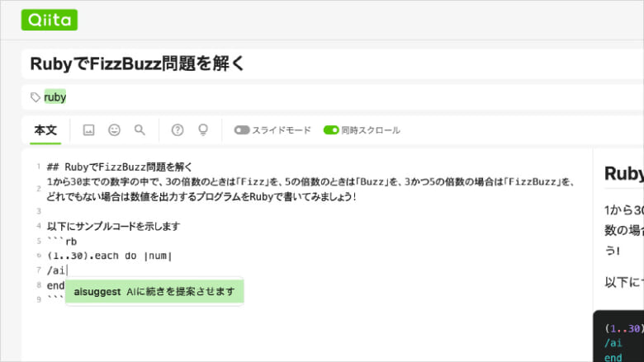This screenshot has width=644, height=362.
Task: Open the help question mark icon
Action: coord(178,130)
